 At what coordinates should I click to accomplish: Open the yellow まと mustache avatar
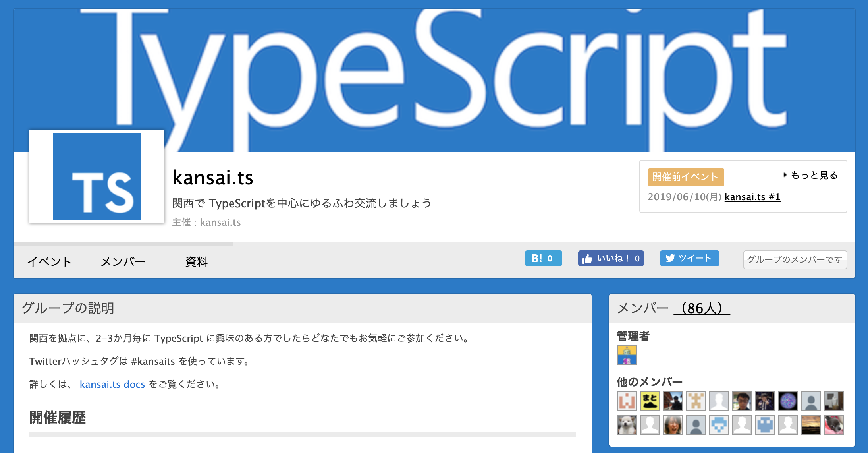(650, 401)
